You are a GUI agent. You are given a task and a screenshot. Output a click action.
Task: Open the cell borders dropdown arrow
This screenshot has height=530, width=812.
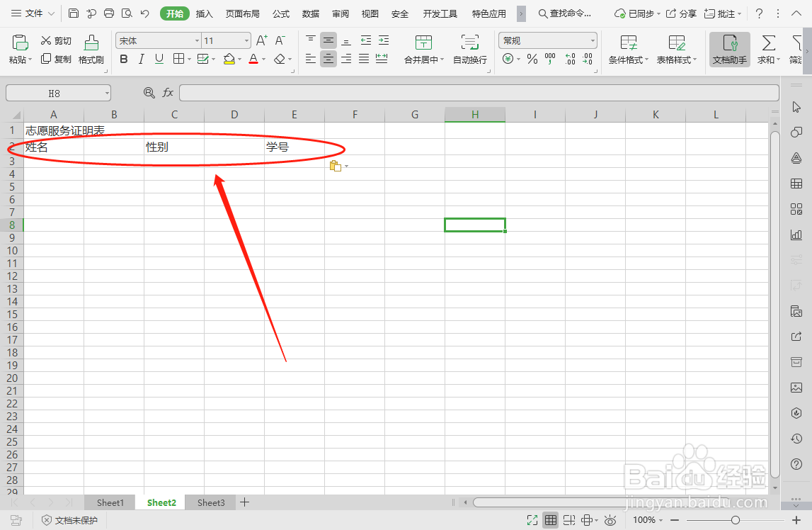pyautogui.click(x=189, y=60)
